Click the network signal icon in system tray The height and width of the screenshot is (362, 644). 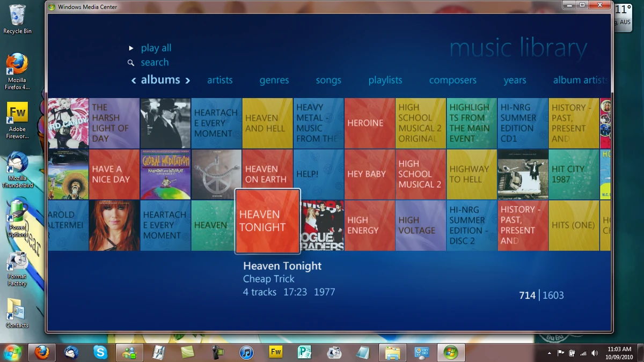pyautogui.click(x=583, y=353)
